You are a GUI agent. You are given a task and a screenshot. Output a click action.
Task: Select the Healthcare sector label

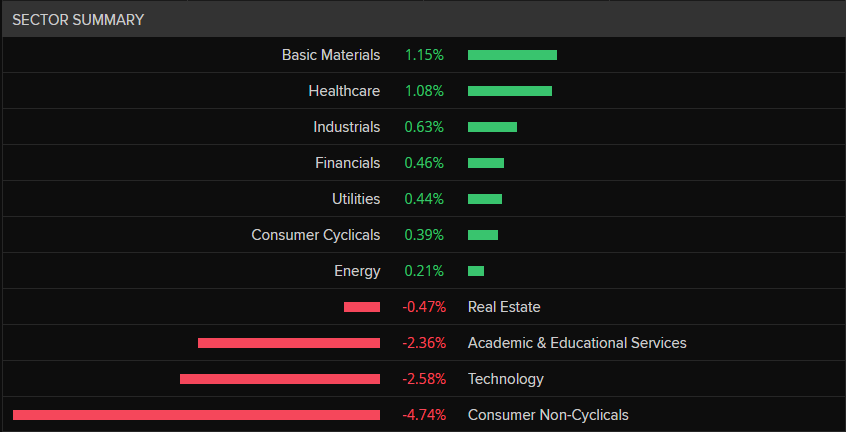[x=344, y=91]
